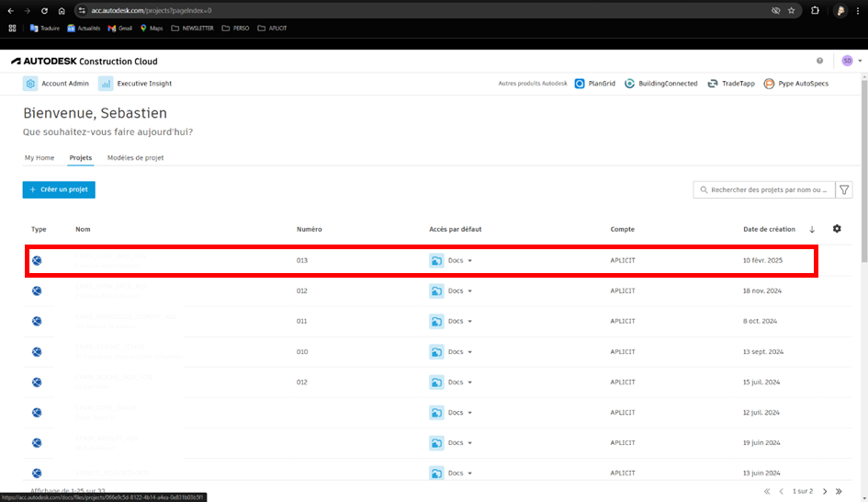Open the projects filter funnel icon
Viewport: 868px width, 502px height.
(x=844, y=189)
